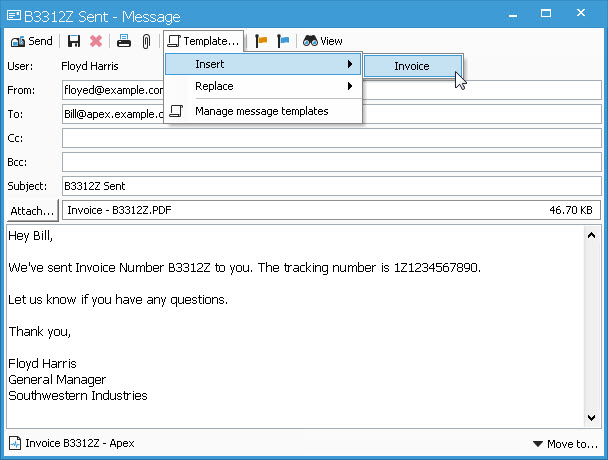
Task: Click 'General Manager' line in body
Action: [57, 380]
